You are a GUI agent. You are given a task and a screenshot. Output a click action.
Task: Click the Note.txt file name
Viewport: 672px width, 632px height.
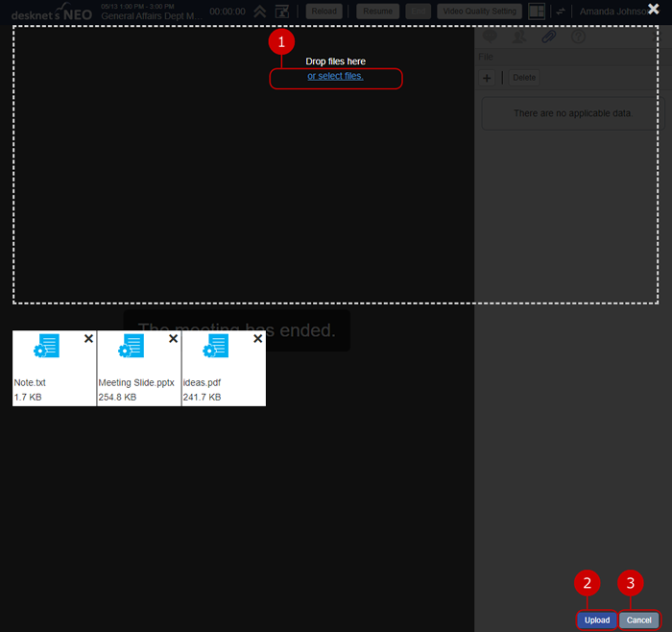click(x=30, y=382)
